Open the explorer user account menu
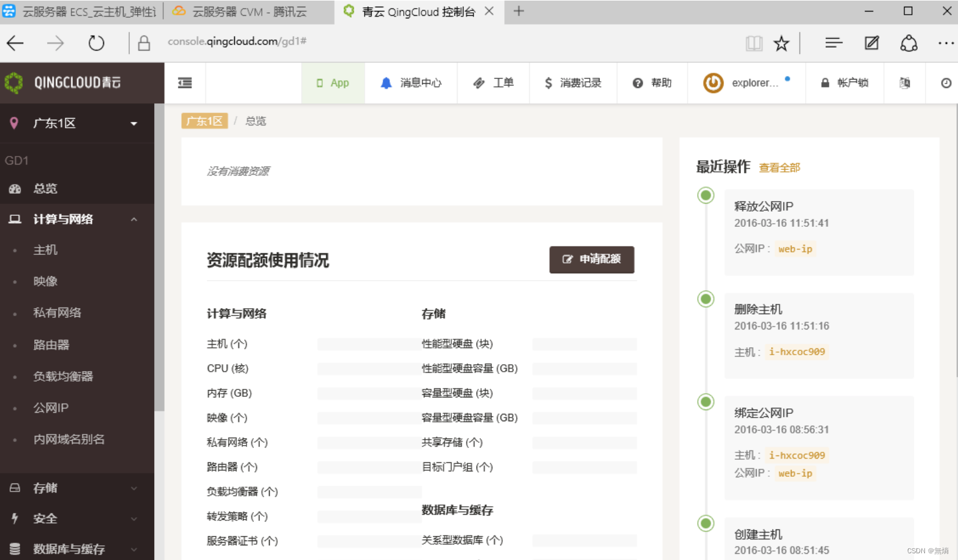Image resolution: width=958 pixels, height=560 pixels. tap(746, 83)
